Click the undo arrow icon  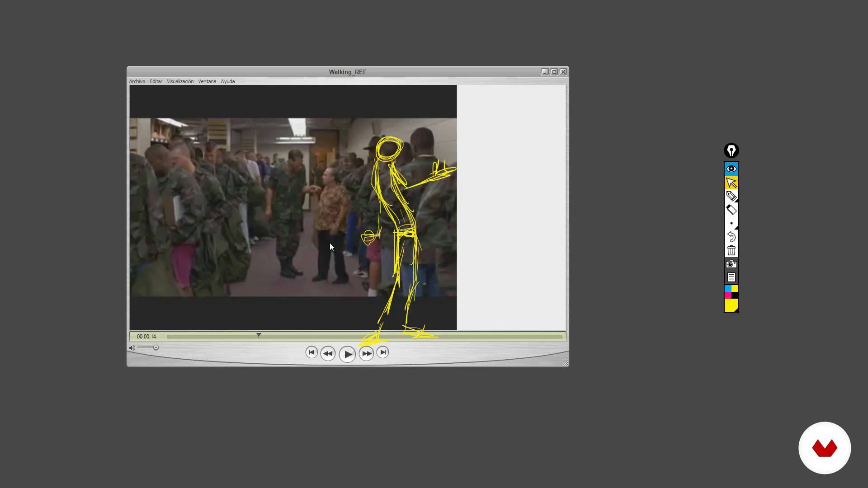pyautogui.click(x=731, y=237)
